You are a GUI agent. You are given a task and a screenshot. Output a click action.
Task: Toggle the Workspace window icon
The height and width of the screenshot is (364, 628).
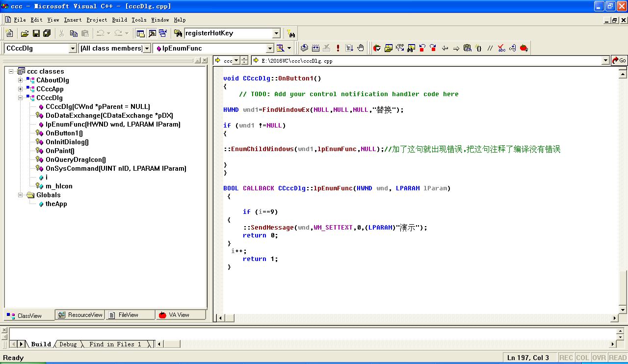[141, 33]
